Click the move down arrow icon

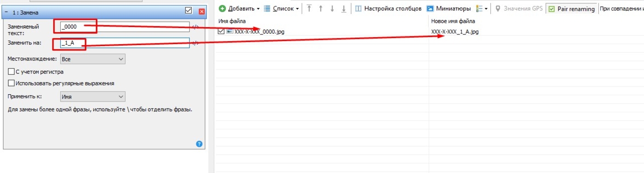pyautogui.click(x=332, y=8)
